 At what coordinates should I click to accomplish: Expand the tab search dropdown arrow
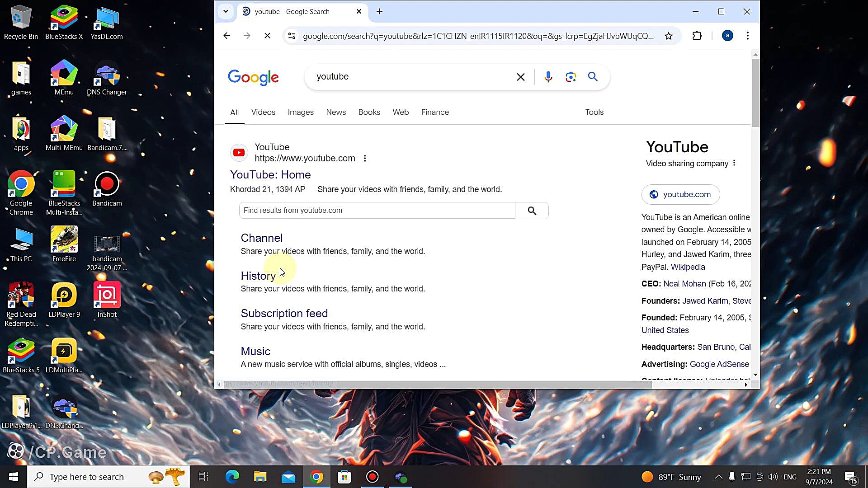pos(226,11)
